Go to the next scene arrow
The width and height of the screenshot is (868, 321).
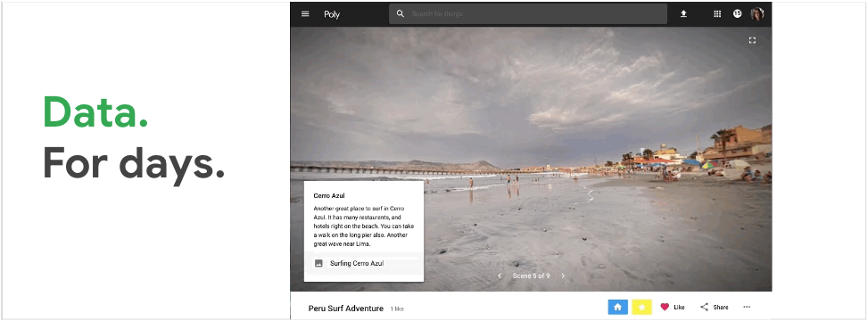[x=563, y=276]
